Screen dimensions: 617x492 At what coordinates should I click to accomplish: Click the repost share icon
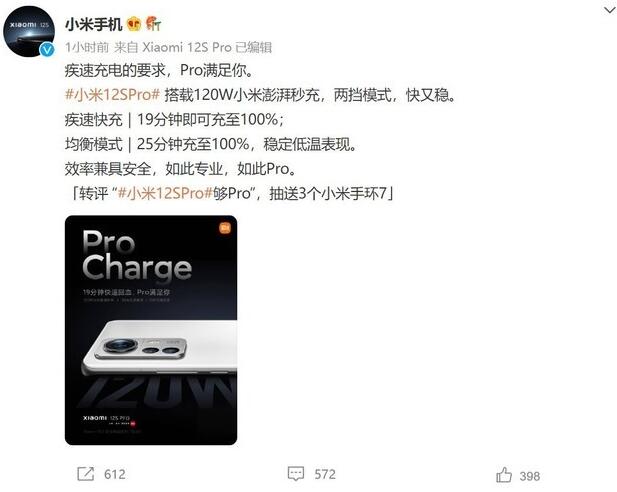[85, 474]
